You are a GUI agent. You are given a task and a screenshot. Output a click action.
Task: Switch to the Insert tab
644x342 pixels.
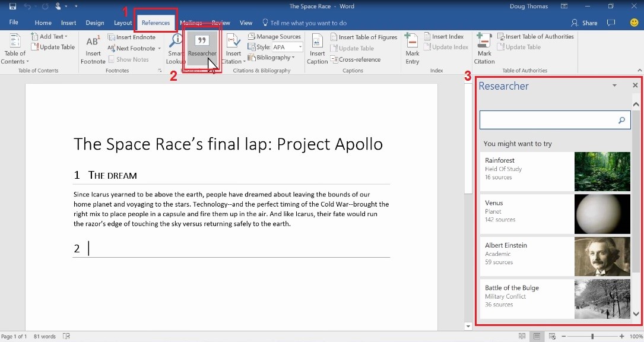point(69,23)
